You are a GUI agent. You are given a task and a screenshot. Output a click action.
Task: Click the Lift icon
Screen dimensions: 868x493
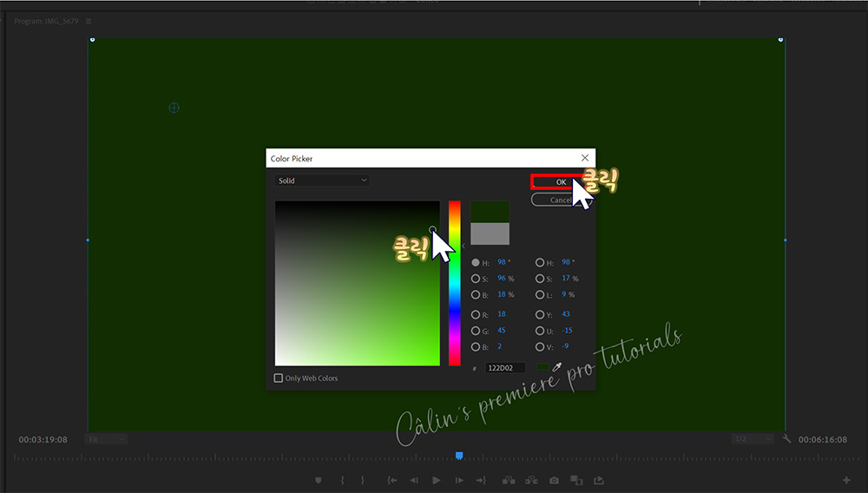(508, 480)
